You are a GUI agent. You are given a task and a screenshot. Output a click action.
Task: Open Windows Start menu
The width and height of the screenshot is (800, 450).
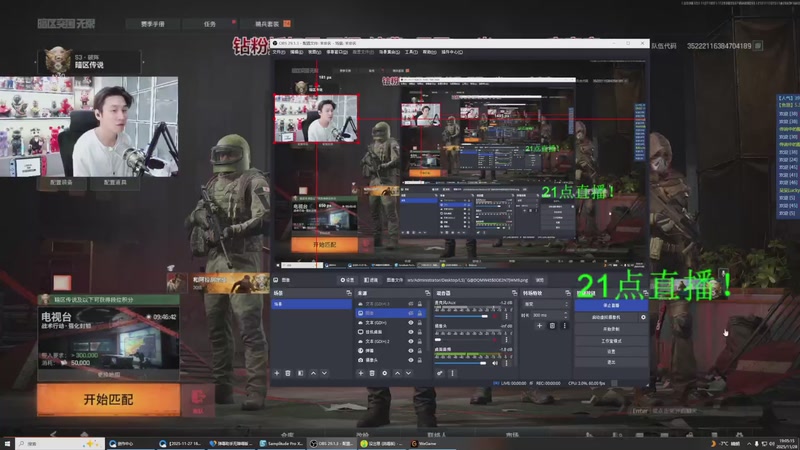[7, 444]
